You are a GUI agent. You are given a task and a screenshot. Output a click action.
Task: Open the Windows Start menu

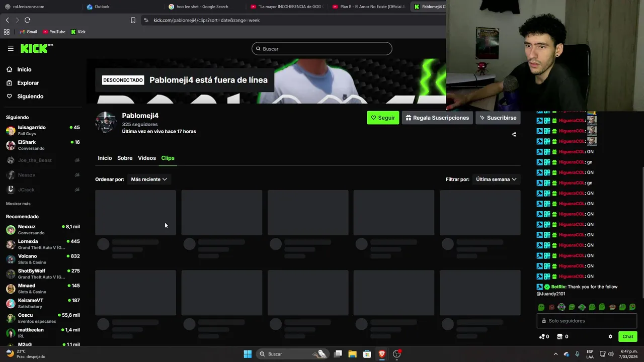(x=248, y=354)
